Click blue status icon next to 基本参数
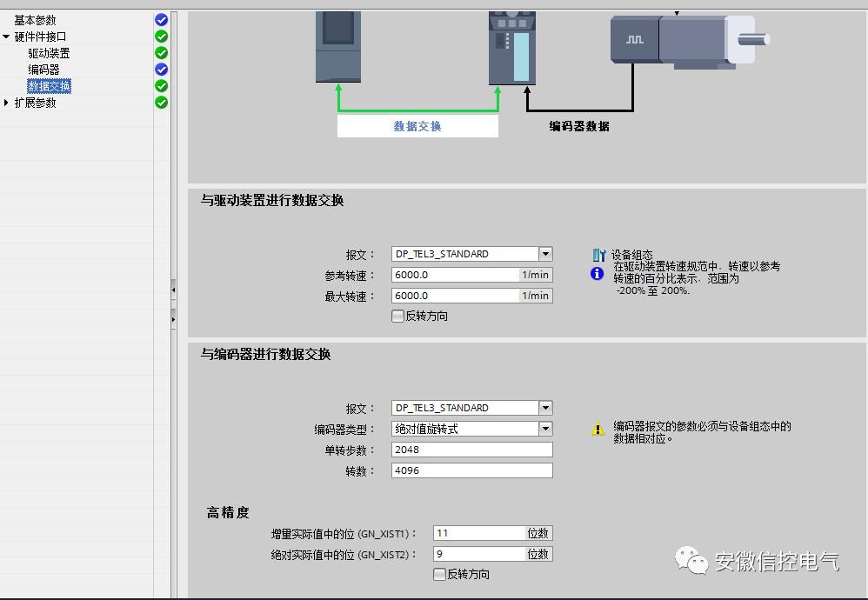This screenshot has height=600, width=868. click(161, 19)
